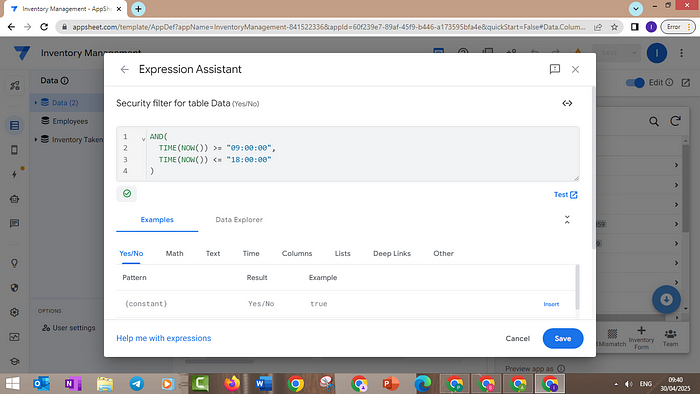
Task: Open the AppSheet more options menu
Action: pyautogui.click(x=681, y=53)
